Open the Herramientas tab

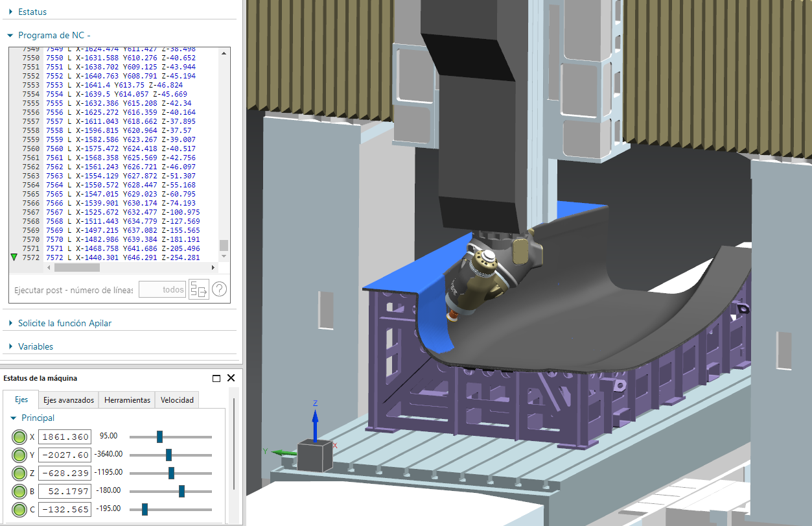[x=127, y=400]
